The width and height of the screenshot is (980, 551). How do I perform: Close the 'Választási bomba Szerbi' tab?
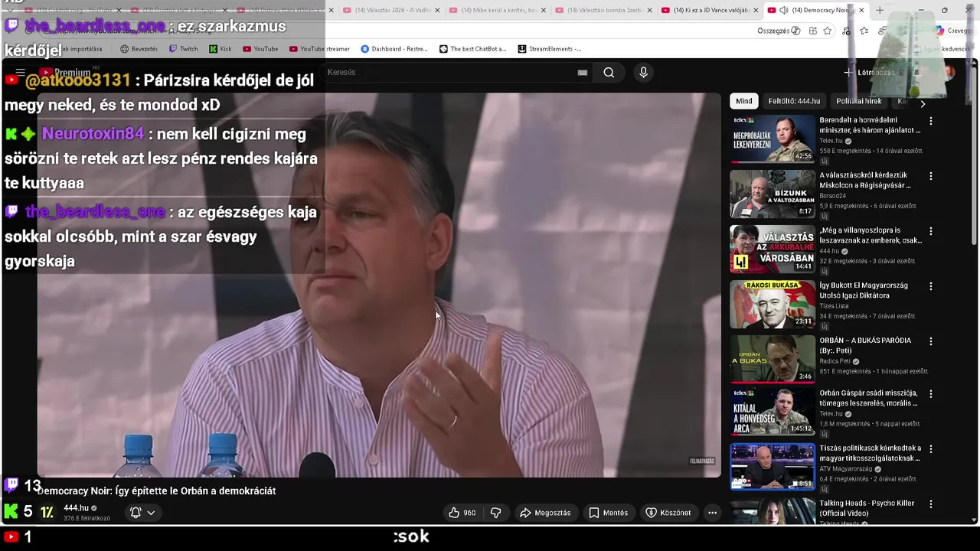tap(649, 10)
